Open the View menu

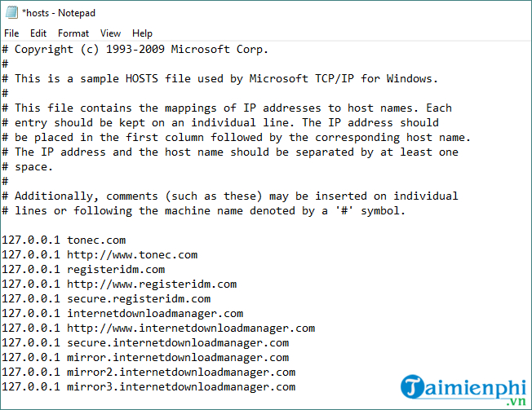(x=110, y=33)
